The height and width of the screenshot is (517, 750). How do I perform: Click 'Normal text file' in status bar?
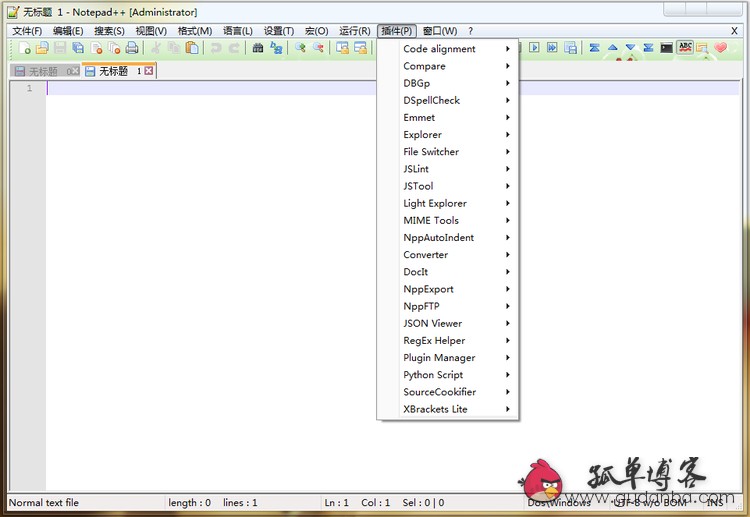click(x=44, y=503)
